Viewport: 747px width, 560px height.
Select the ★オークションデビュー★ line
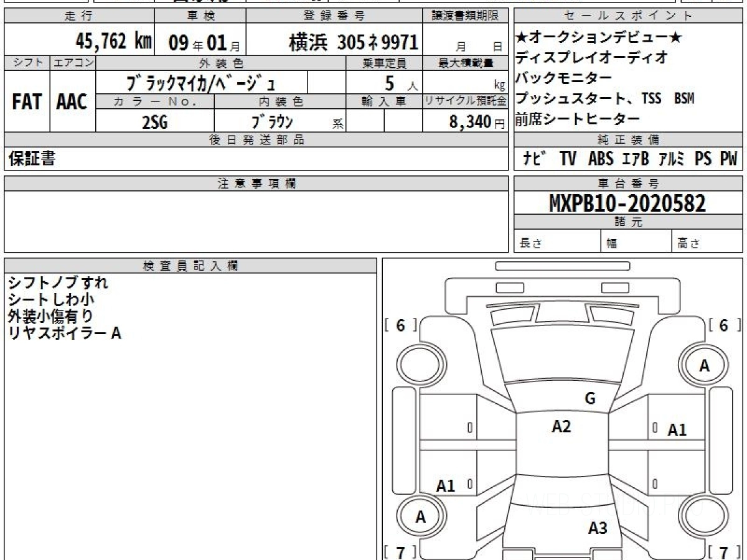pyautogui.click(x=599, y=37)
